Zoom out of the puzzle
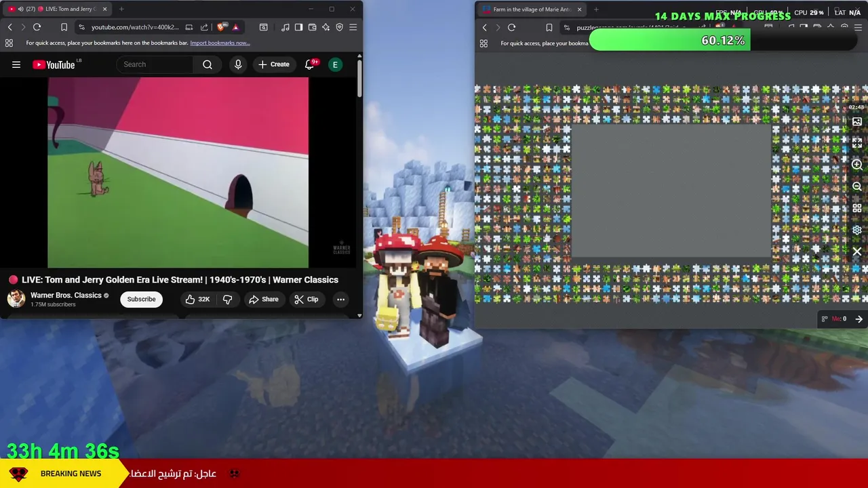 click(x=857, y=186)
